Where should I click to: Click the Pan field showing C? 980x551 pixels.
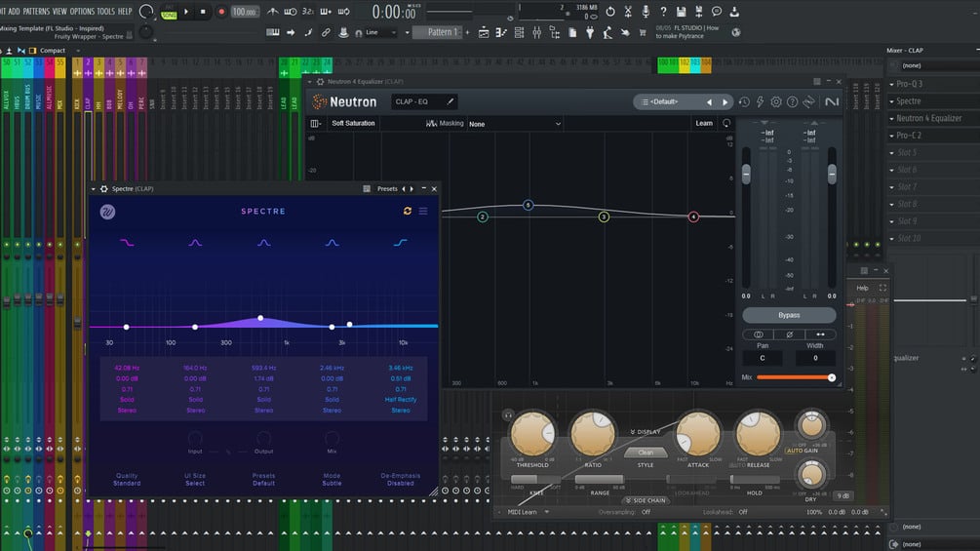pyautogui.click(x=763, y=358)
